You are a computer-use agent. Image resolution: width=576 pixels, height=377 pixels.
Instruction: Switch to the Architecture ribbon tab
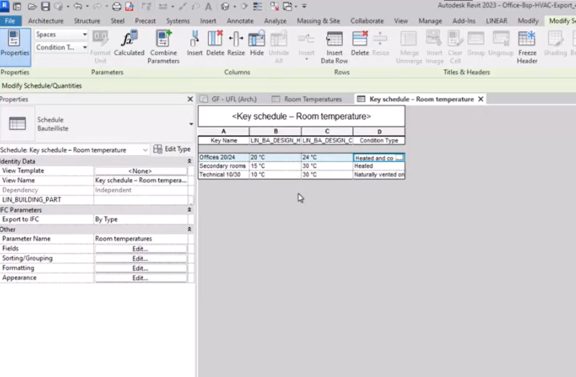click(x=46, y=21)
